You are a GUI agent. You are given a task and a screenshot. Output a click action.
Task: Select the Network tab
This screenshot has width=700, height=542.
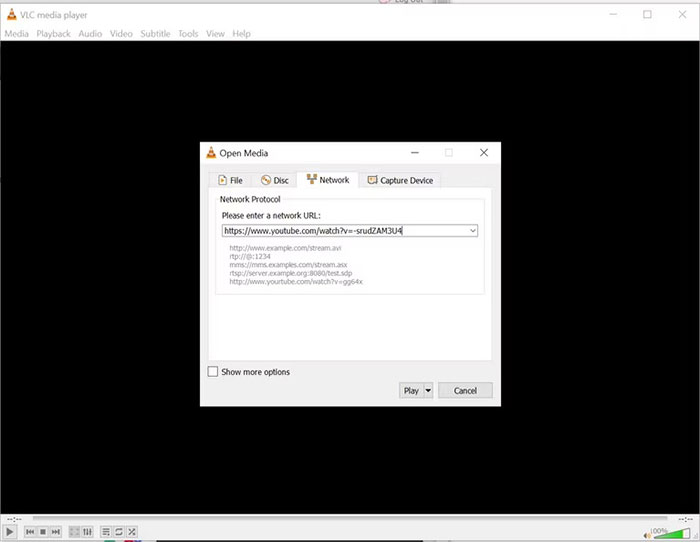(328, 179)
